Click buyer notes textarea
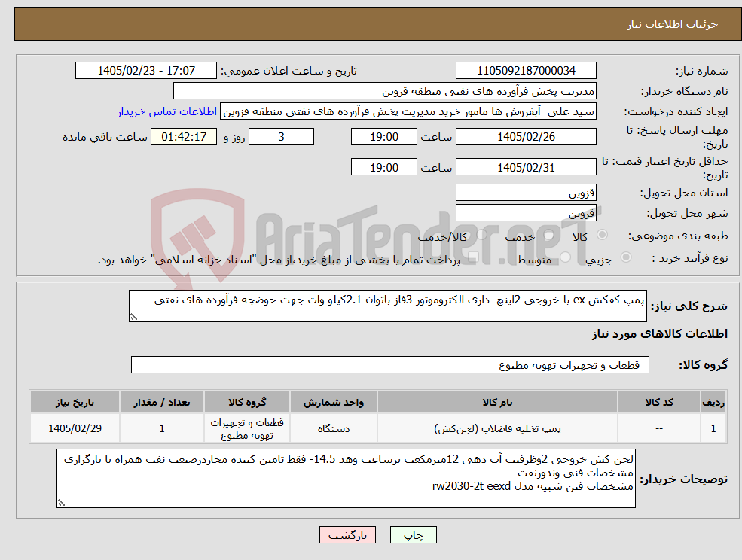Image resolution: width=742 pixels, height=560 pixels. pos(346,479)
